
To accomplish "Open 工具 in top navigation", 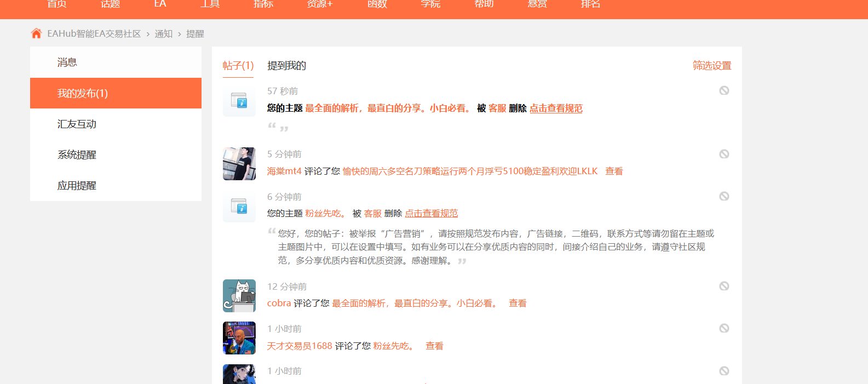I will click(x=210, y=4).
